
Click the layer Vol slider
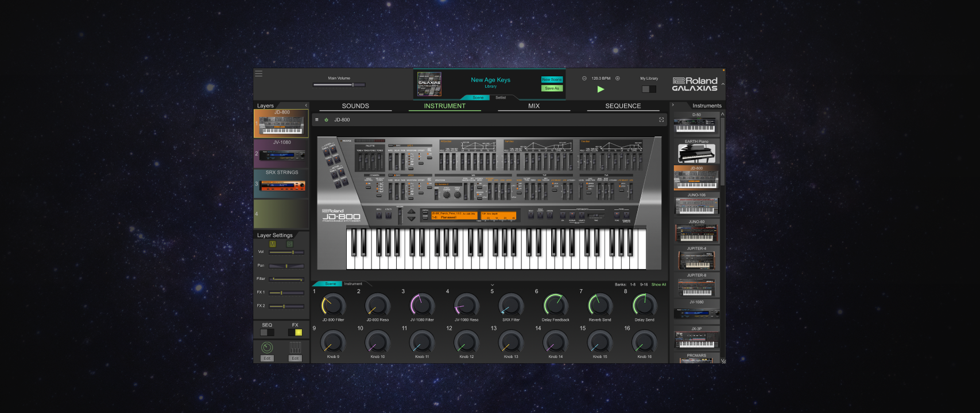point(286,252)
